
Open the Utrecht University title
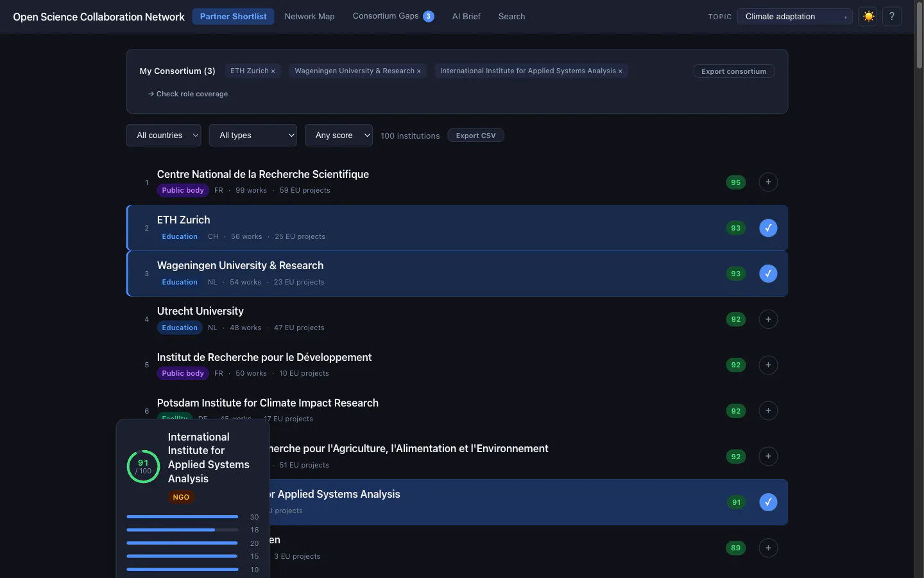pyautogui.click(x=200, y=311)
